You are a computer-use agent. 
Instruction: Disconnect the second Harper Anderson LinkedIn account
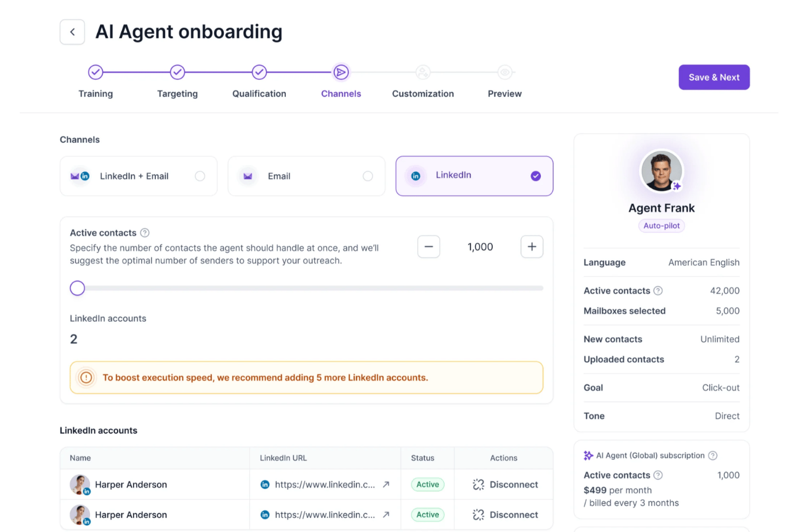tap(505, 515)
